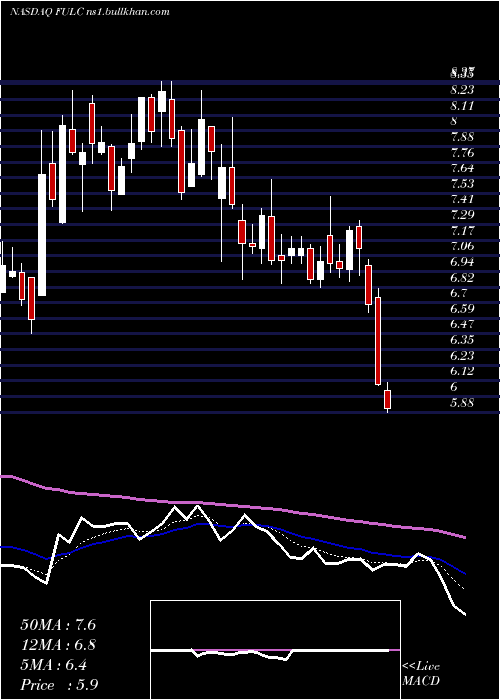Click the Price : 5.9 readout
Viewport: 500px width, 700px height.
tap(59, 685)
